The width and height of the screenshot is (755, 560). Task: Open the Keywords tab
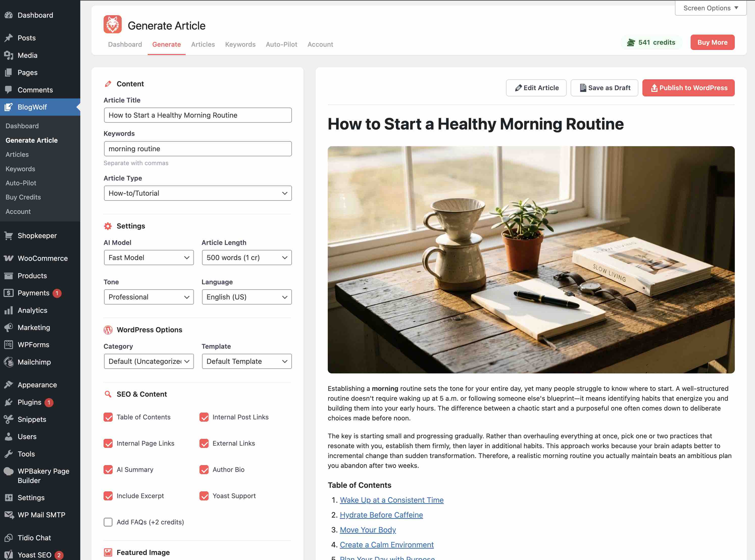[x=240, y=44]
